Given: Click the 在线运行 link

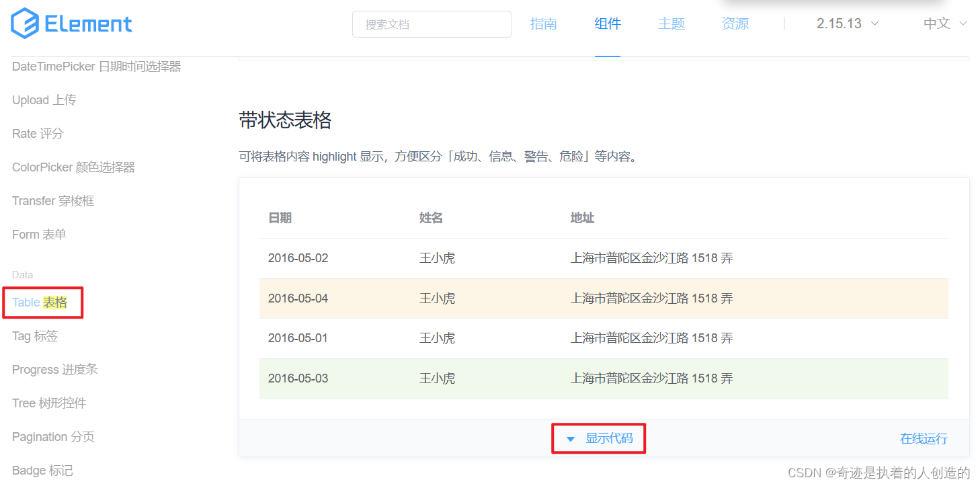Looking at the screenshot, I should (x=924, y=439).
